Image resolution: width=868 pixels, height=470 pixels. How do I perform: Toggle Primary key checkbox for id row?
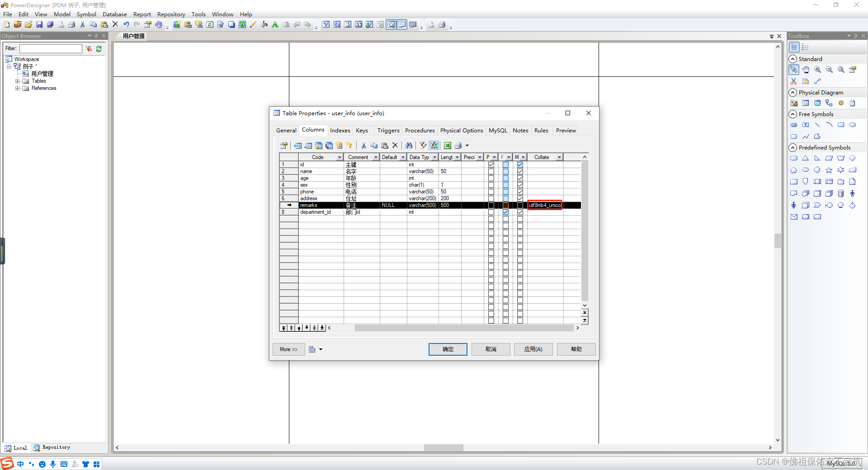coord(491,164)
